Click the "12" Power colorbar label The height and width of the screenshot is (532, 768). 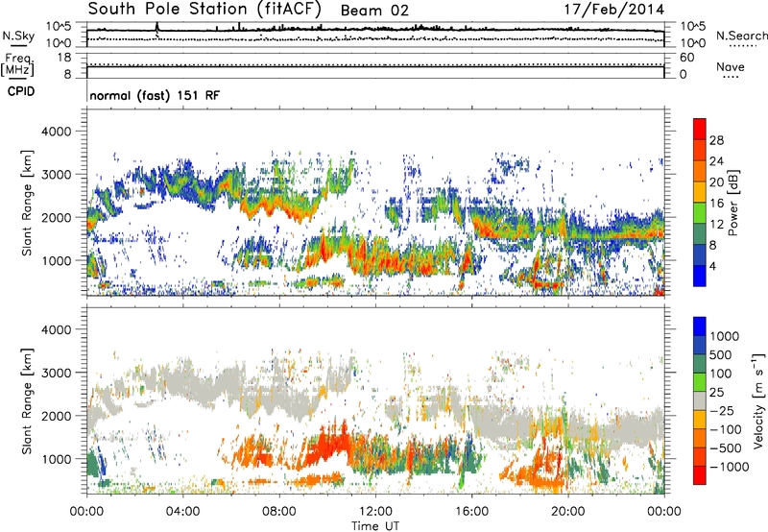716,225
